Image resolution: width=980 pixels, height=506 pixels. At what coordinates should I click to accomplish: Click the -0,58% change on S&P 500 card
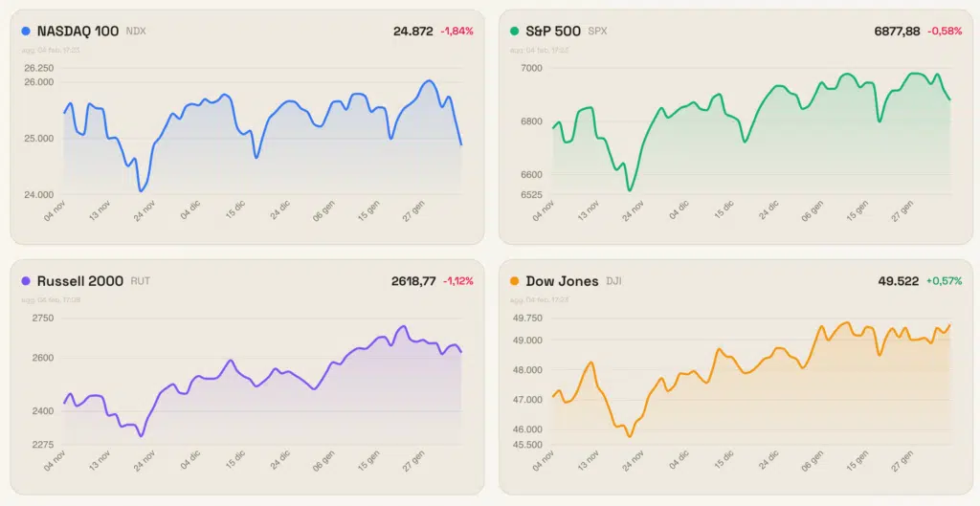[x=945, y=32]
